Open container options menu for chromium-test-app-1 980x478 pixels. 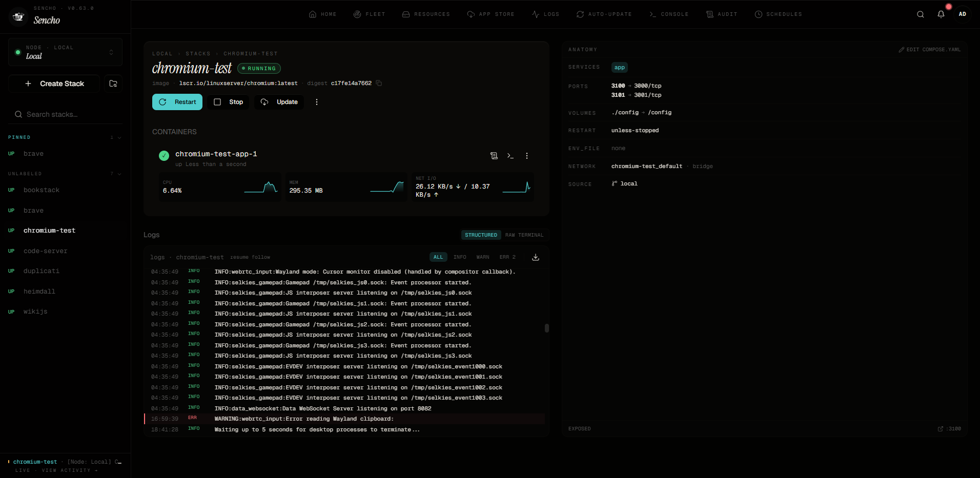pyautogui.click(x=527, y=156)
